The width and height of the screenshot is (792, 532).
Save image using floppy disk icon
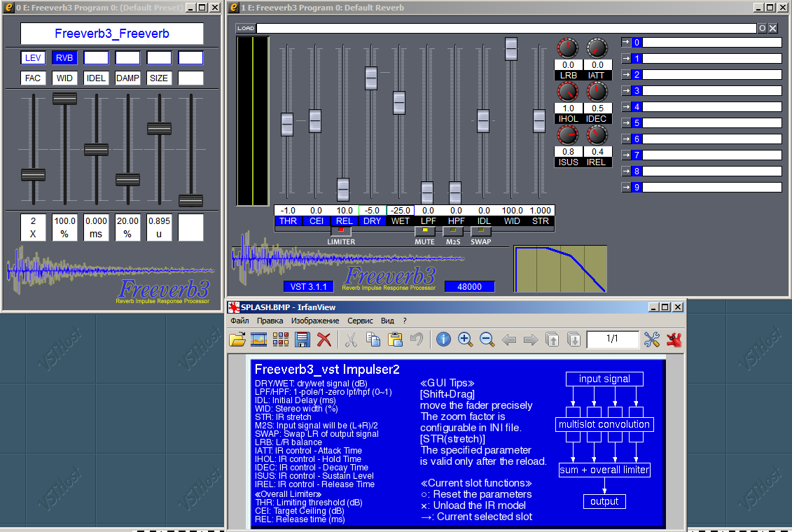coord(302,339)
